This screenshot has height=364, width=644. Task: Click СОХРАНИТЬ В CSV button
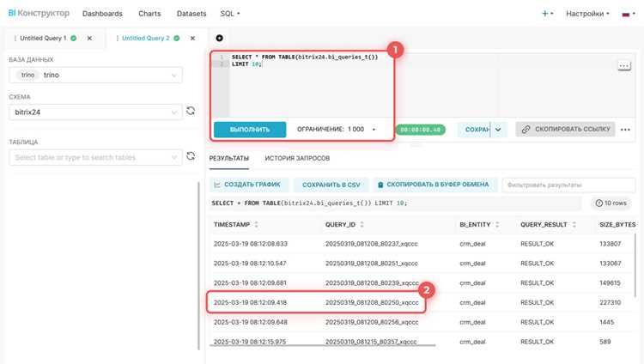coord(331,185)
